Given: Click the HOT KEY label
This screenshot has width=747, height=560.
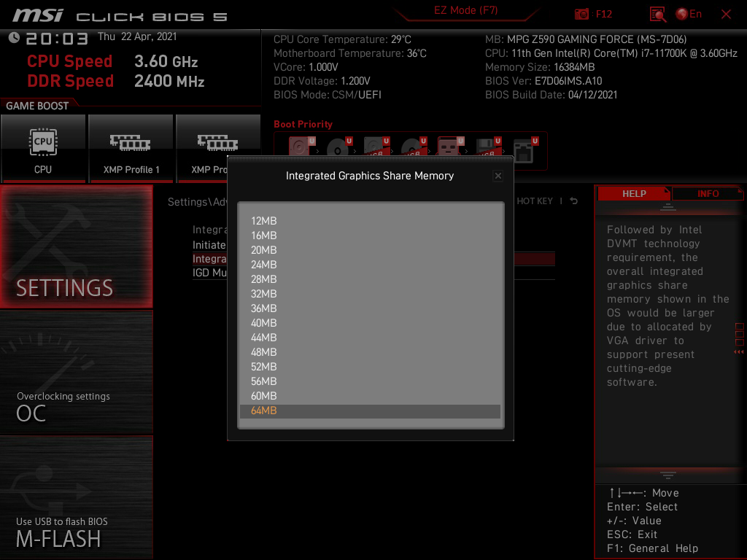Looking at the screenshot, I should tap(535, 201).
